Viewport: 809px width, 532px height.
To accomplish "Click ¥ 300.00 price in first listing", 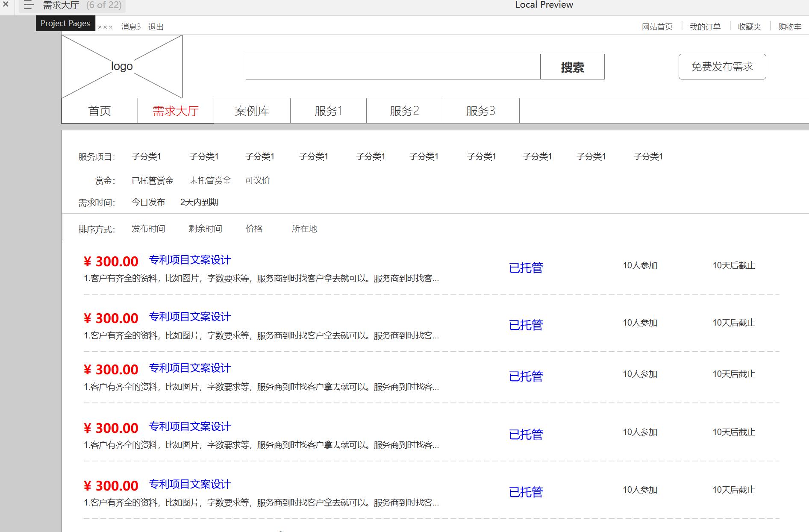I will (x=111, y=261).
